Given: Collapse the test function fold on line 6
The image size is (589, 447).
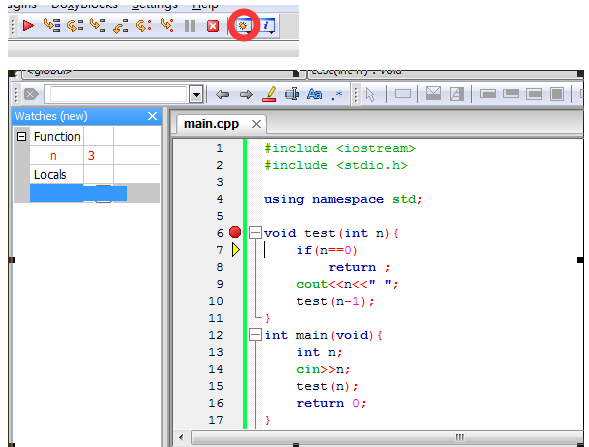Looking at the screenshot, I should (x=255, y=233).
